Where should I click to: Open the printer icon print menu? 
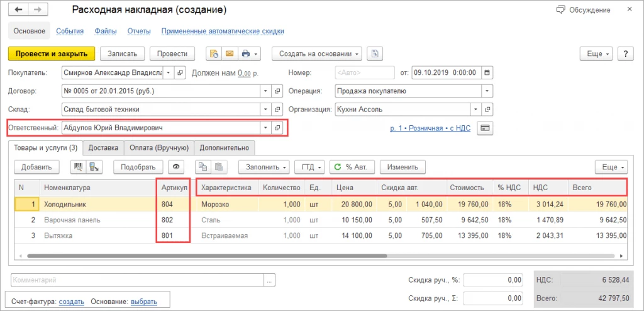tap(249, 54)
